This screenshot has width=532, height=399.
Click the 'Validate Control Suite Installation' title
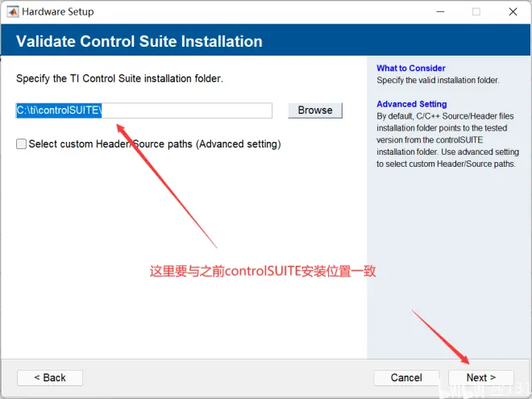tap(139, 41)
